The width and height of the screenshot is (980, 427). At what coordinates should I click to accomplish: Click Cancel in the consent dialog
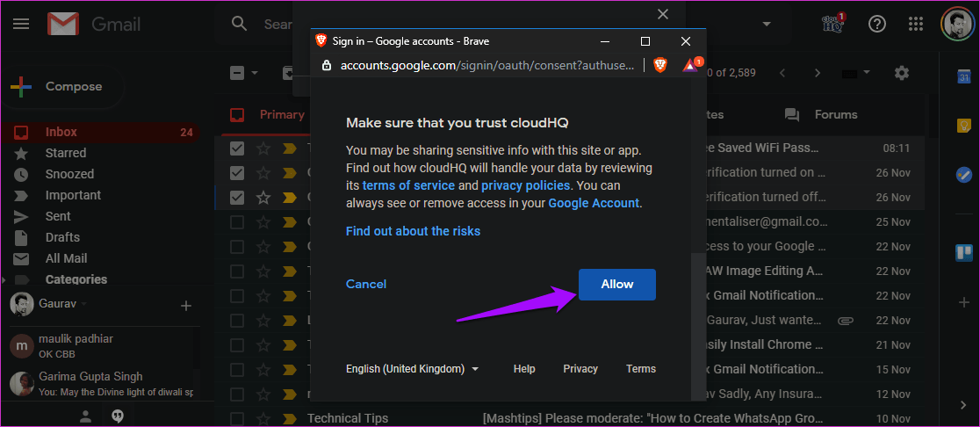point(366,285)
